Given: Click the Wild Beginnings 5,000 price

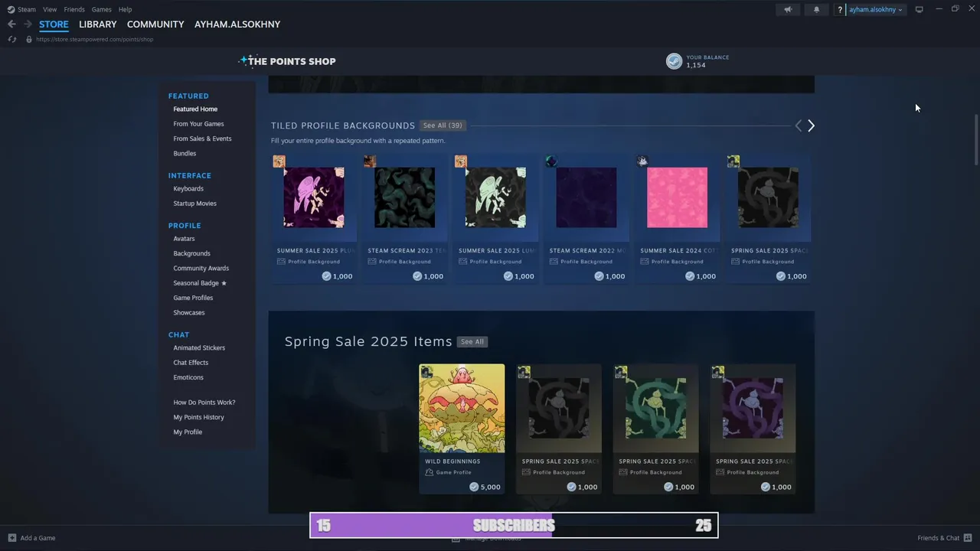Looking at the screenshot, I should [x=485, y=487].
